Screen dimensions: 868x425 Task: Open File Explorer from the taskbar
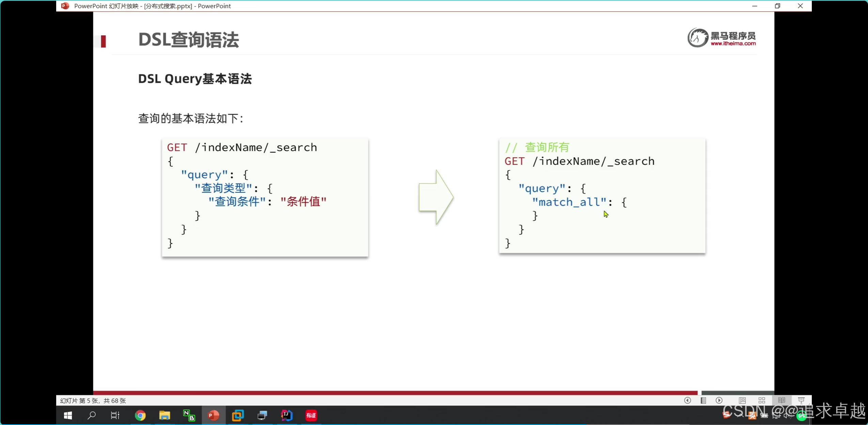point(164,415)
